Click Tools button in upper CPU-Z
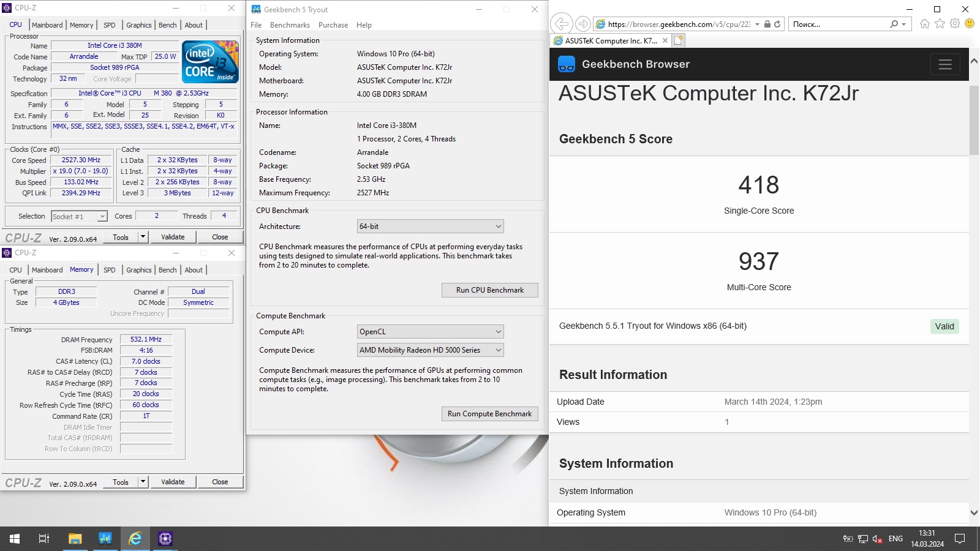 [121, 237]
